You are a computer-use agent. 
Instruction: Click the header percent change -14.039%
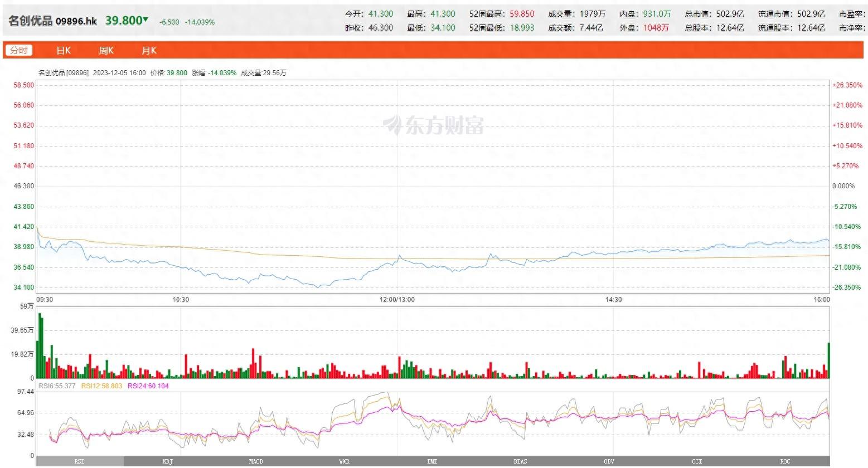coord(200,22)
